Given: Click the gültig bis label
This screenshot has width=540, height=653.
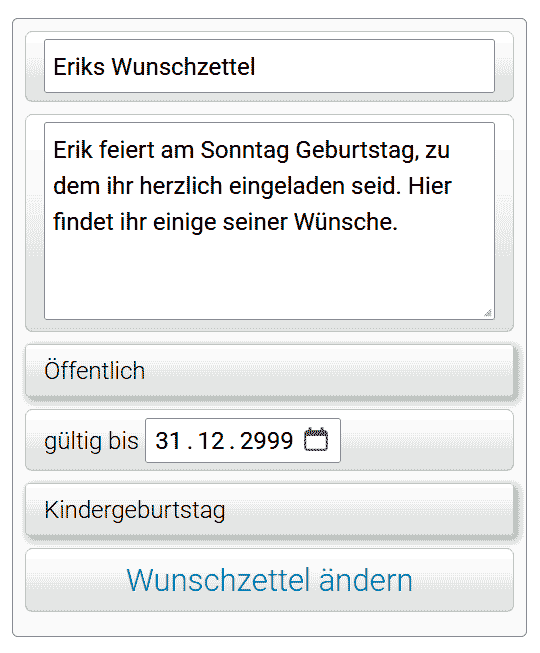Looking at the screenshot, I should coord(91,441).
